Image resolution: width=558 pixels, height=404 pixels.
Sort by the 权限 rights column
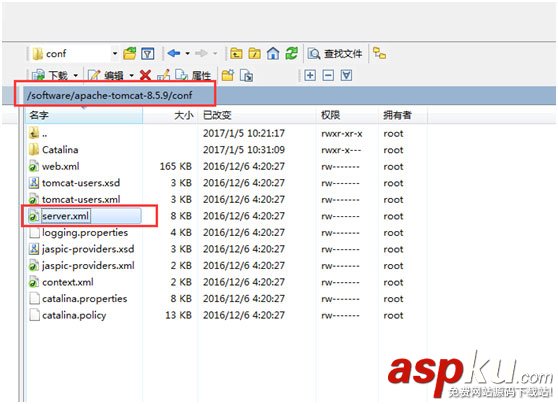click(x=347, y=115)
